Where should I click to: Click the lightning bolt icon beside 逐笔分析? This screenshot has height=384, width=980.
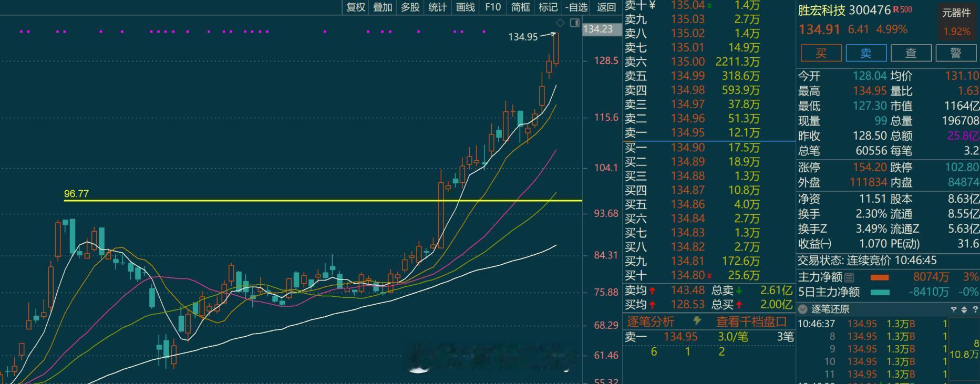click(x=697, y=320)
